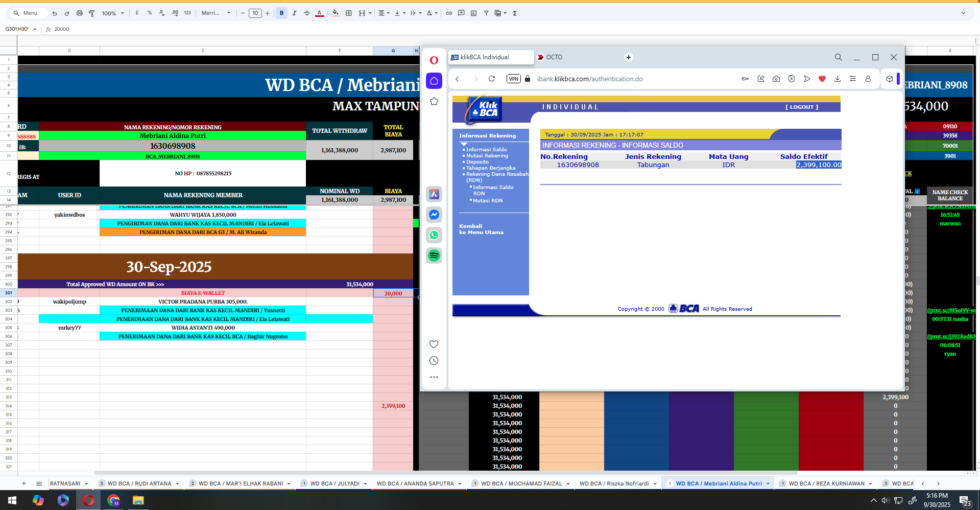Open Opera bookmarks star in sidebar
This screenshot has width=980, height=510.
coord(434,101)
